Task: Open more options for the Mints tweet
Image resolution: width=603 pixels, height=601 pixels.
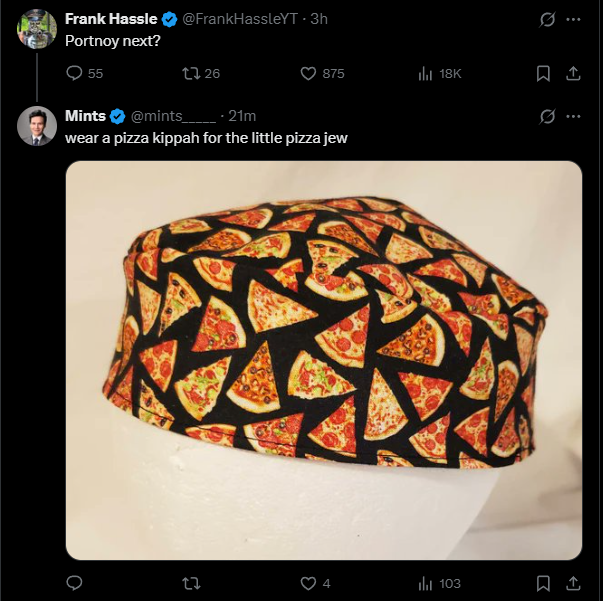Action: click(573, 116)
